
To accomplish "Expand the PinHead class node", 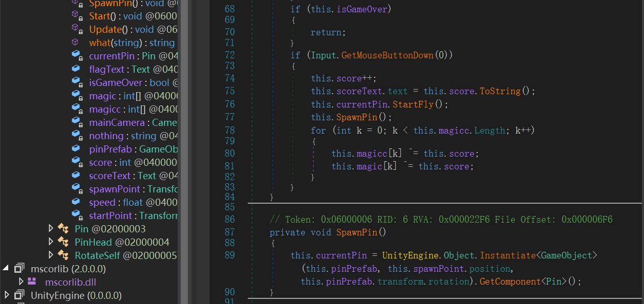I will coord(51,242).
